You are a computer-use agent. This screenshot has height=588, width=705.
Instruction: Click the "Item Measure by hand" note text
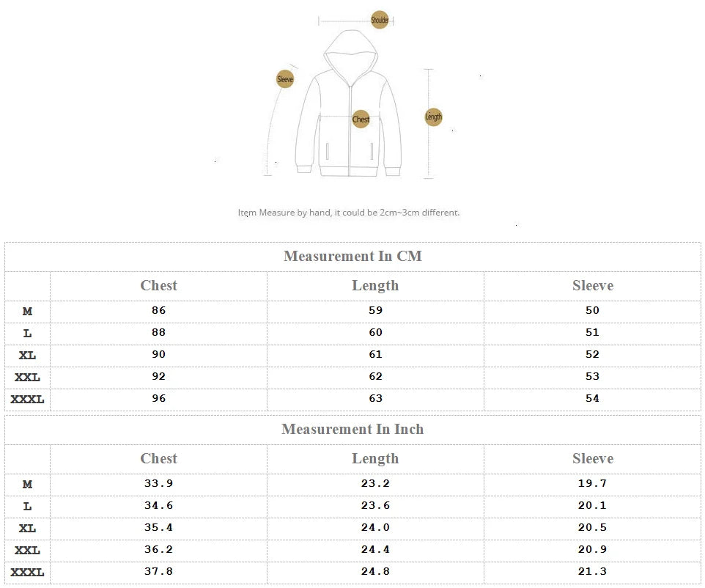[x=349, y=213]
